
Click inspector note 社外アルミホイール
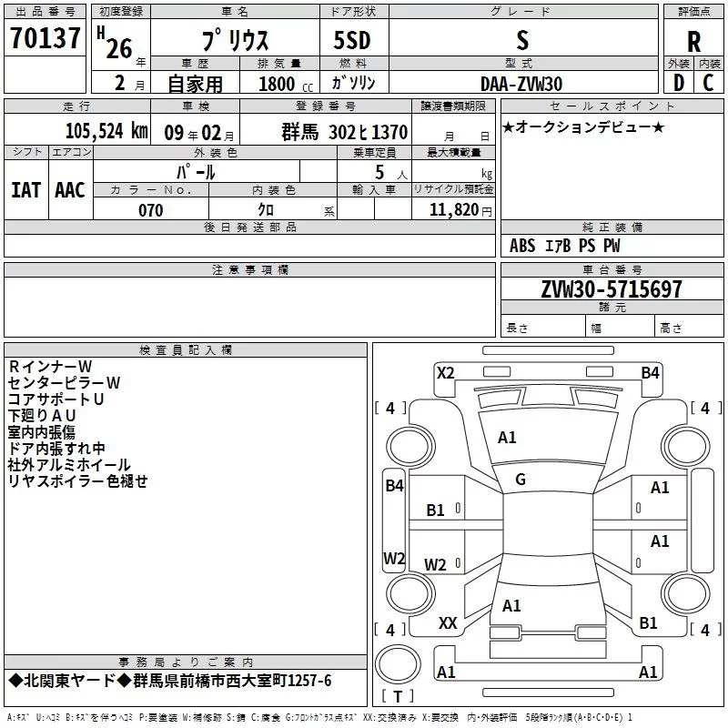(69, 465)
